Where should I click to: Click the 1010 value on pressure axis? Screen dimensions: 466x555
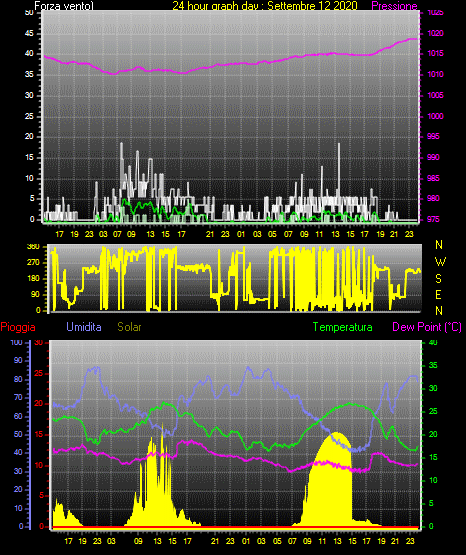pos(435,74)
